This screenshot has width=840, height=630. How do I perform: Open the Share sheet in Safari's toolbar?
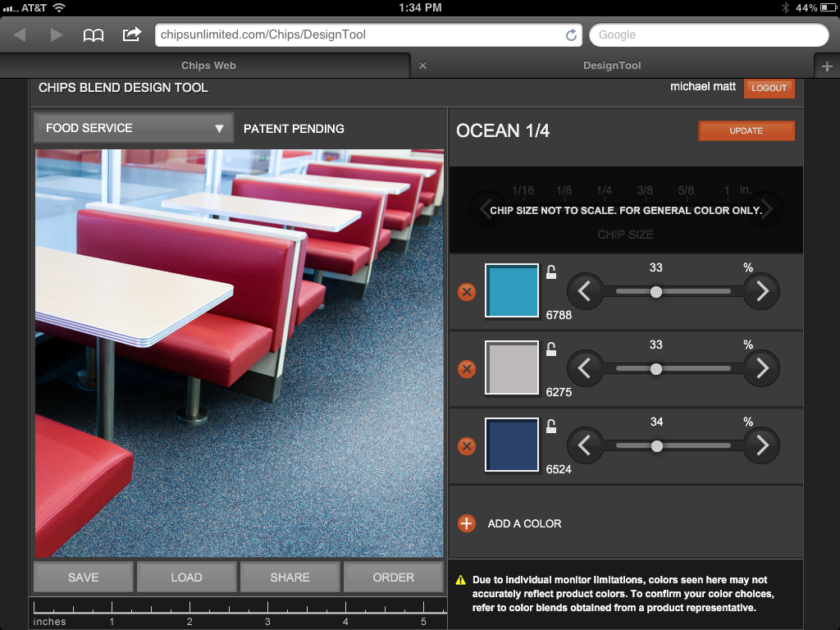tap(131, 34)
